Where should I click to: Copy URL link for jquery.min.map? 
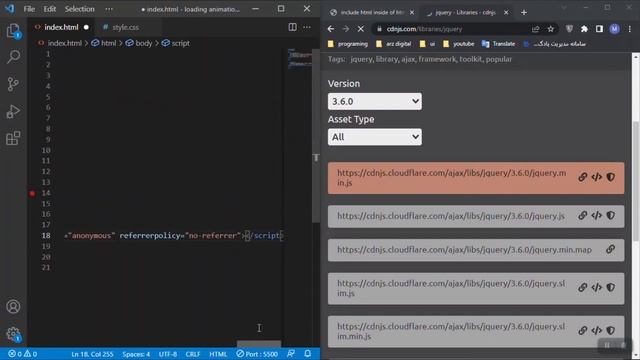(x=611, y=249)
